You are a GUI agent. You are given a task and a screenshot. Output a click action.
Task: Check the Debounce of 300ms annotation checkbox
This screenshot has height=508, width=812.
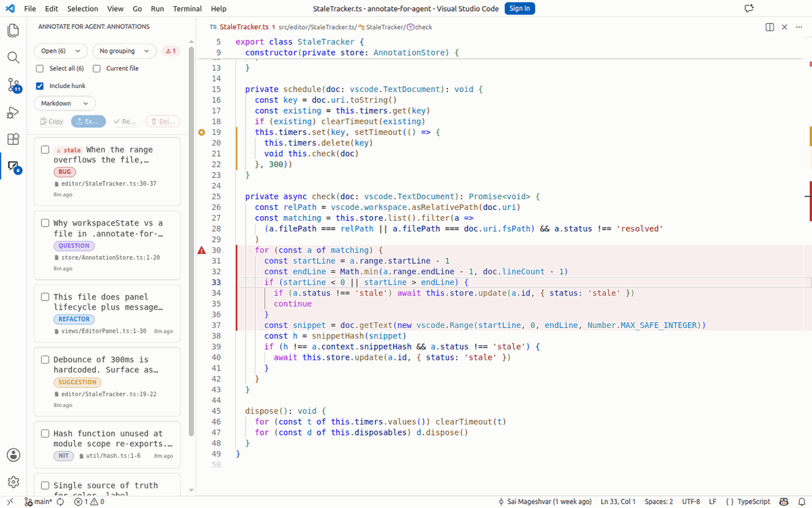click(45, 360)
